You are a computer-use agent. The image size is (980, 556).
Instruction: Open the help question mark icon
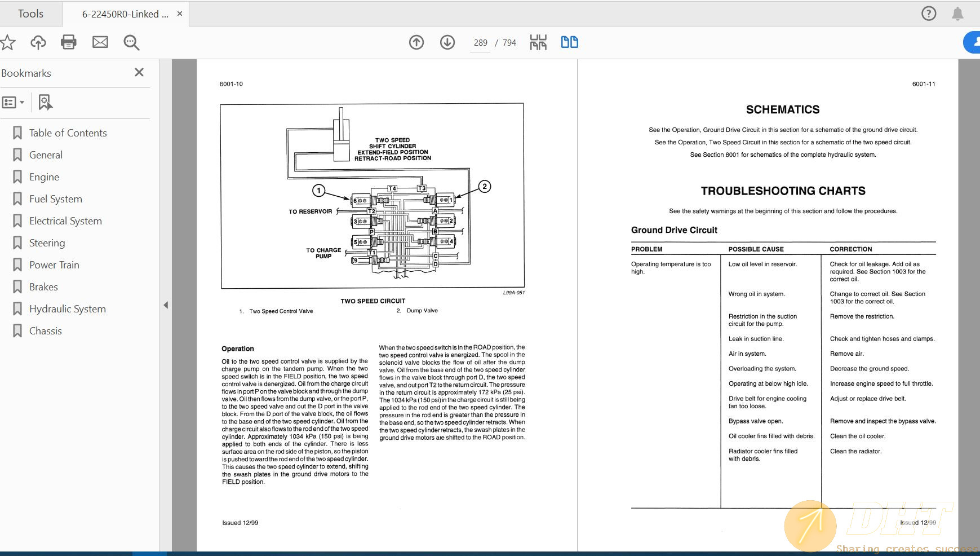[928, 14]
